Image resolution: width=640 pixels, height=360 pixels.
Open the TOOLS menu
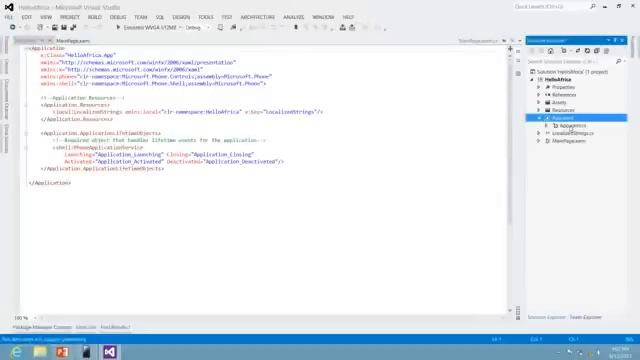[206, 17]
